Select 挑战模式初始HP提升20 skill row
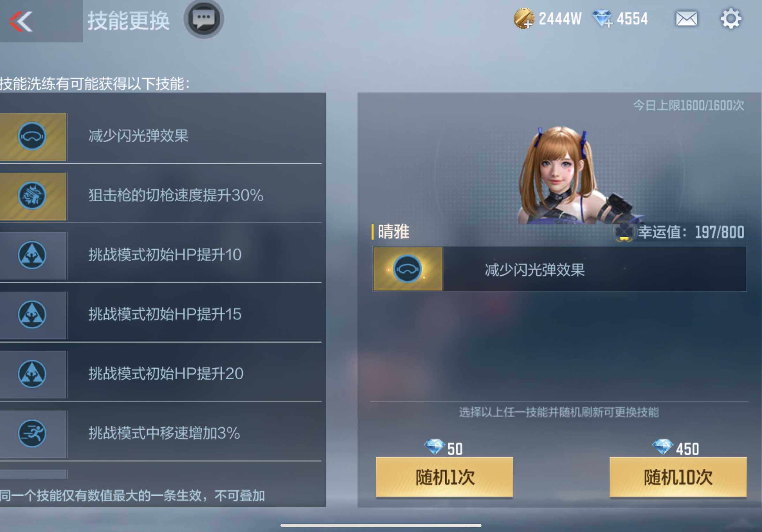Image resolution: width=762 pixels, height=532 pixels. pos(161,374)
